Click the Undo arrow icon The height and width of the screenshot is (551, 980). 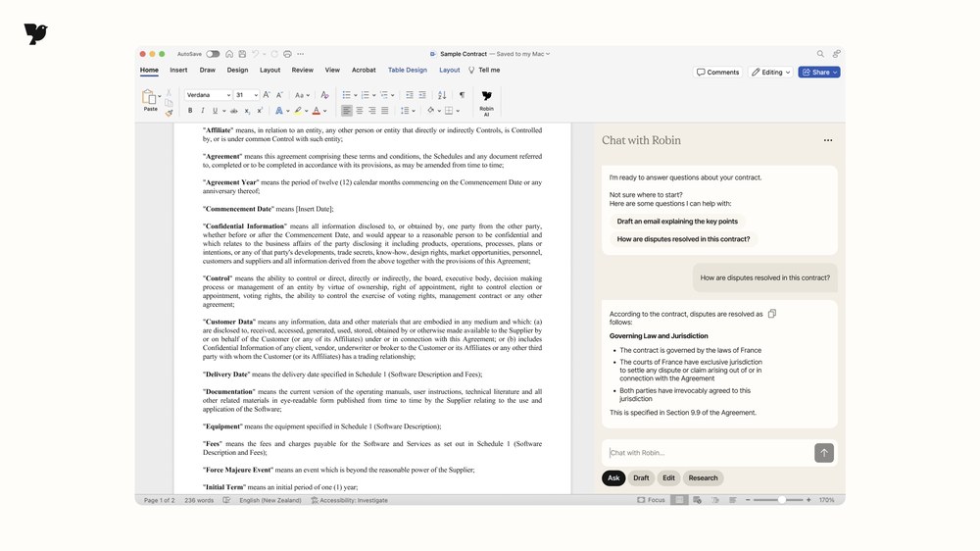pos(255,54)
